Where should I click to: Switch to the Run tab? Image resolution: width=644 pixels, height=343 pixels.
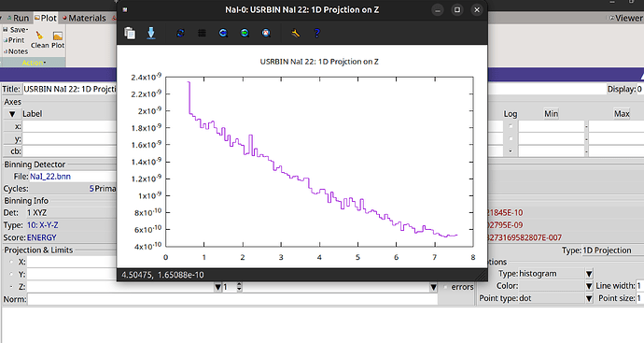tap(18, 18)
